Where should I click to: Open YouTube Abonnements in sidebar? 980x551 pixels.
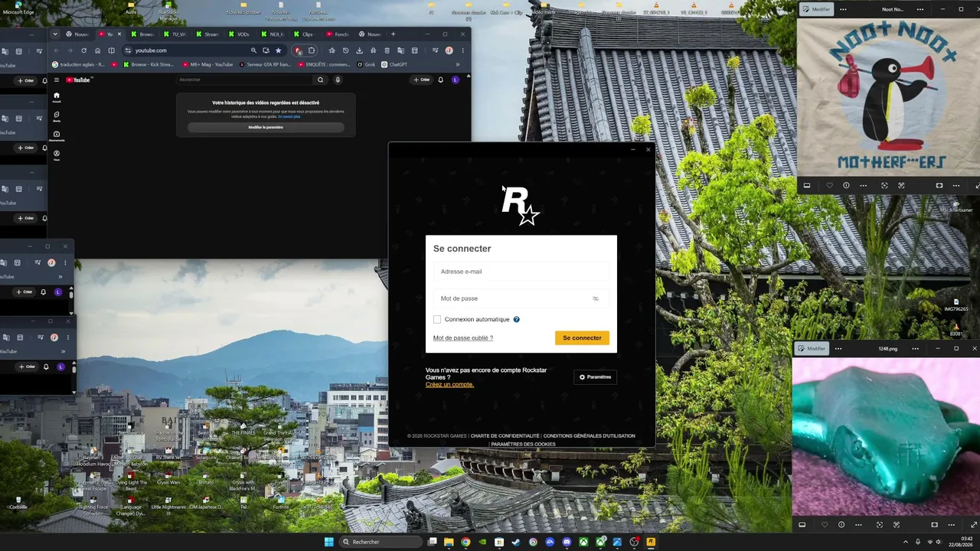tap(57, 136)
